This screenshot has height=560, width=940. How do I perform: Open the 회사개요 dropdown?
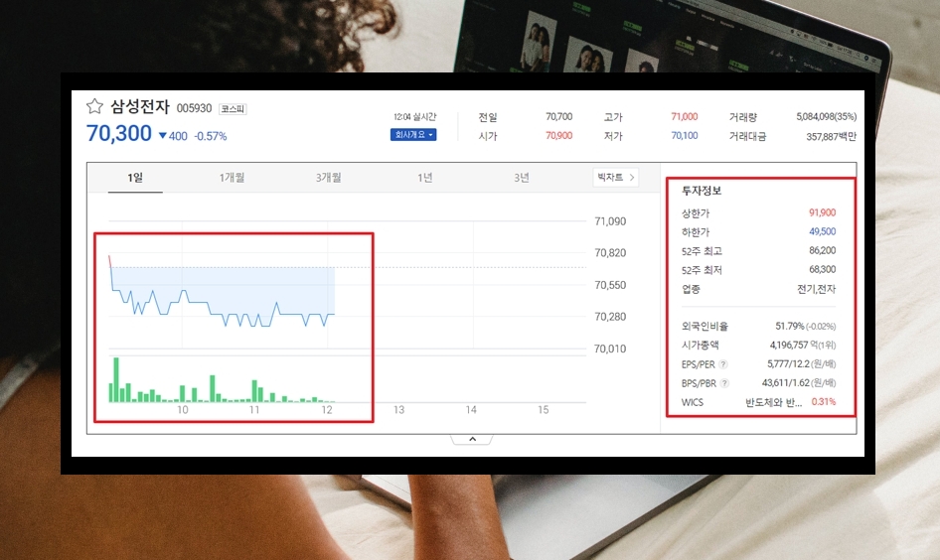click(x=413, y=135)
